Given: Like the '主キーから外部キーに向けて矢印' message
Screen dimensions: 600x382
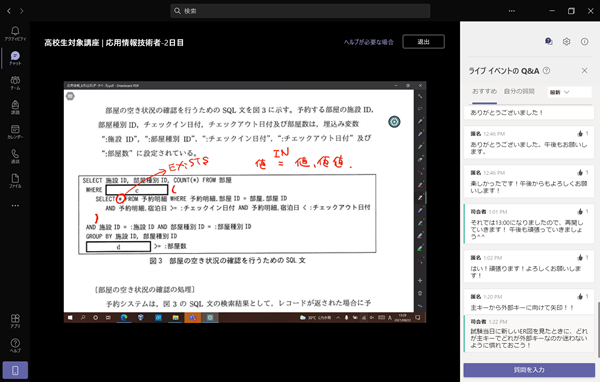Looking at the screenshot, I should pos(580,296).
